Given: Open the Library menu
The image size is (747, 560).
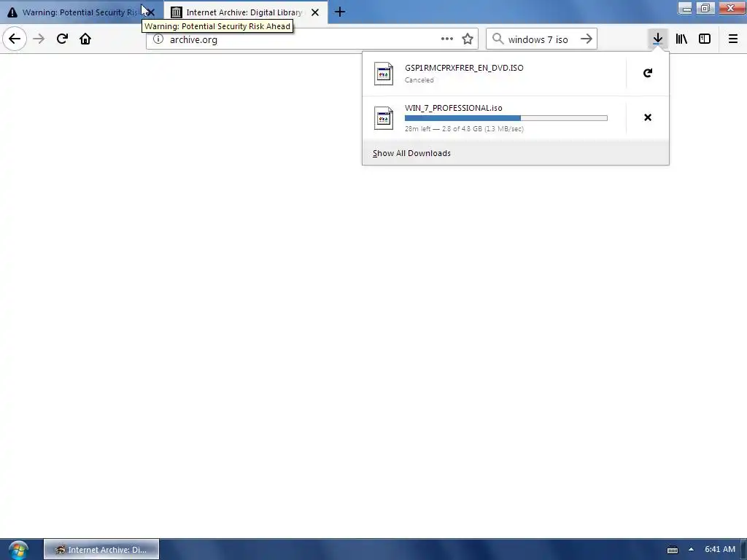Looking at the screenshot, I should (681, 39).
